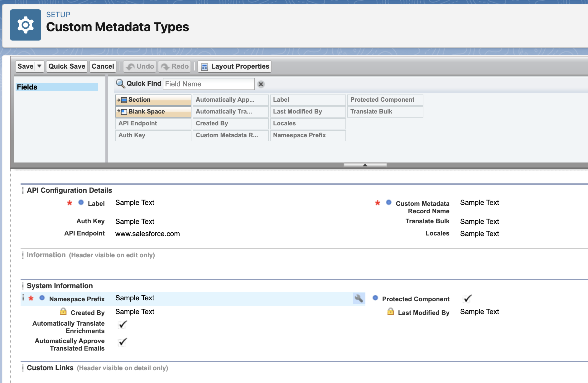Screen dimensions: 588x383
Task: Click the Quick Find Field Name input
Action: (x=209, y=84)
